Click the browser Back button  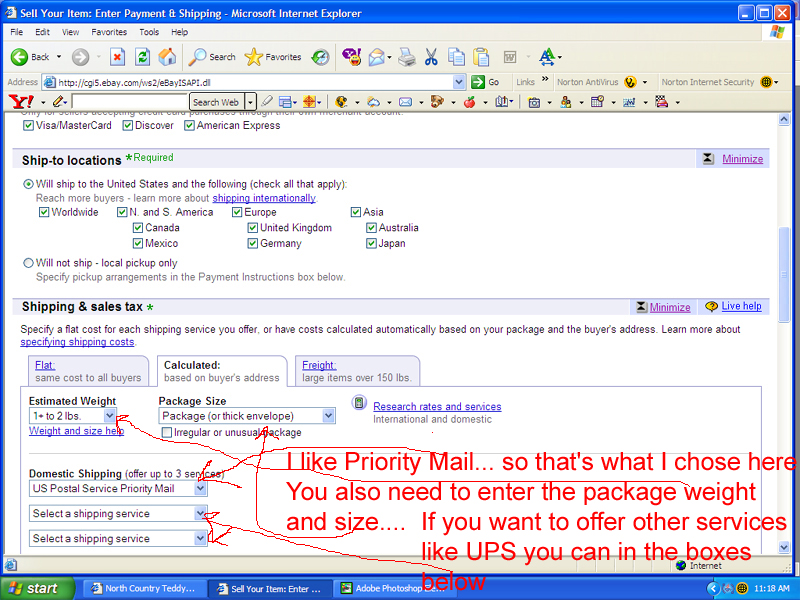(x=30, y=57)
